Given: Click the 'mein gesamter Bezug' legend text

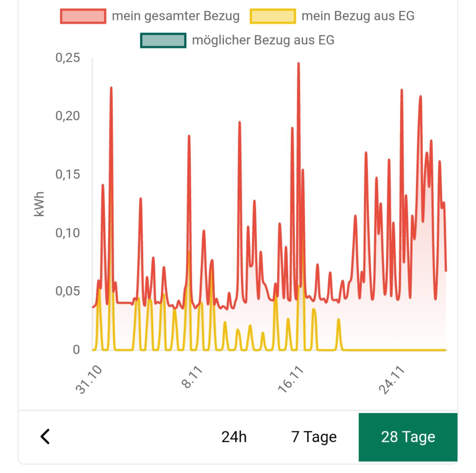Looking at the screenshot, I should coord(176,16).
